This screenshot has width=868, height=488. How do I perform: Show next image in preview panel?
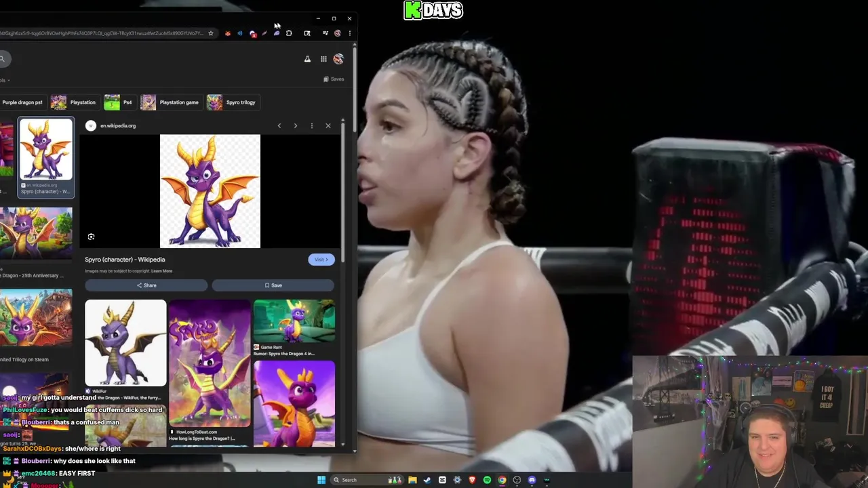pyautogui.click(x=295, y=125)
